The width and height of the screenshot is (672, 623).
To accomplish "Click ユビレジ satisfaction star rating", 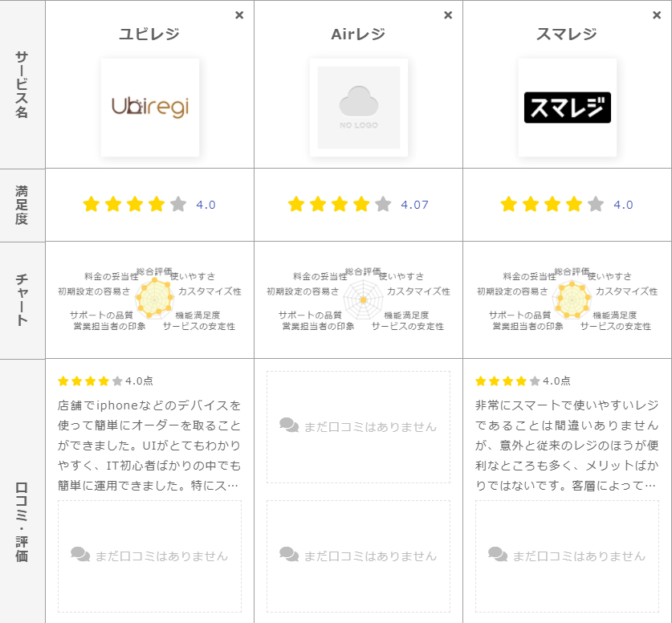I will coord(134,204).
